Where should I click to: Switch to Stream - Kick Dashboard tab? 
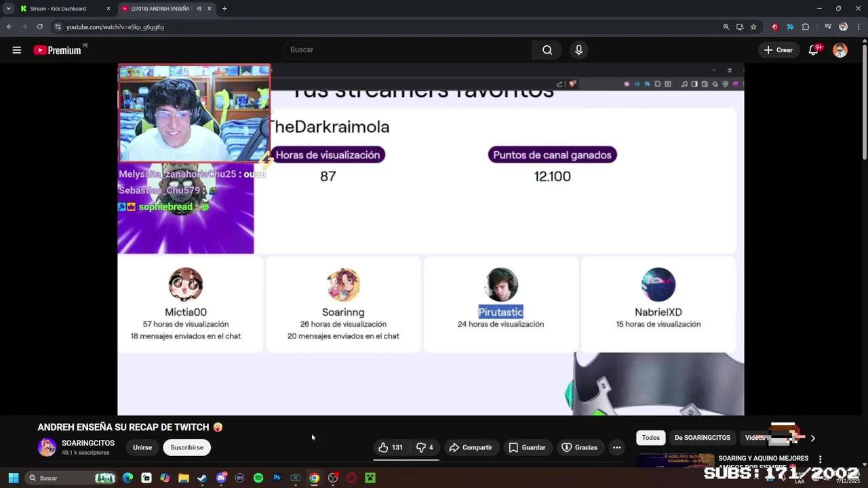point(64,9)
